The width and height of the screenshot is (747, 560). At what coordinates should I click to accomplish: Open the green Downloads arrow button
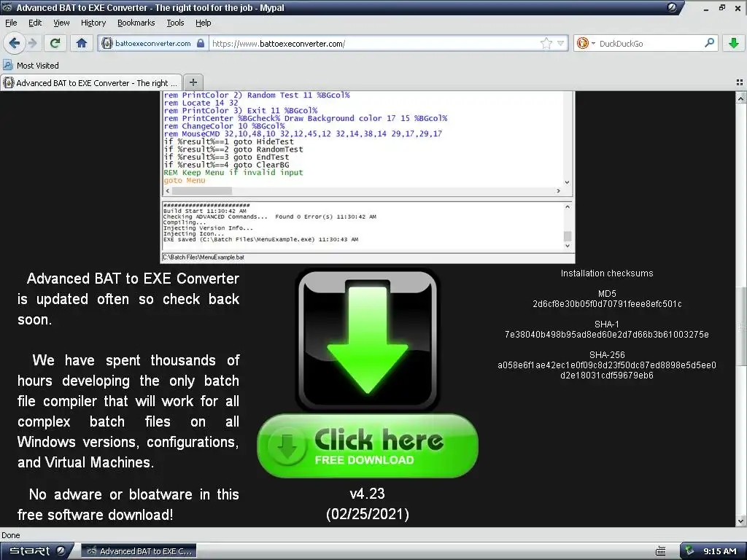click(734, 43)
